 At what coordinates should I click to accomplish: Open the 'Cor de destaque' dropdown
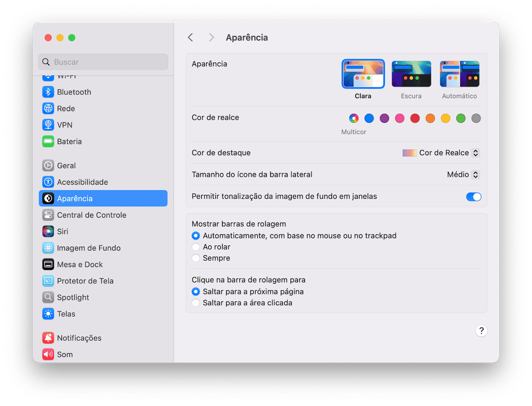coord(441,153)
